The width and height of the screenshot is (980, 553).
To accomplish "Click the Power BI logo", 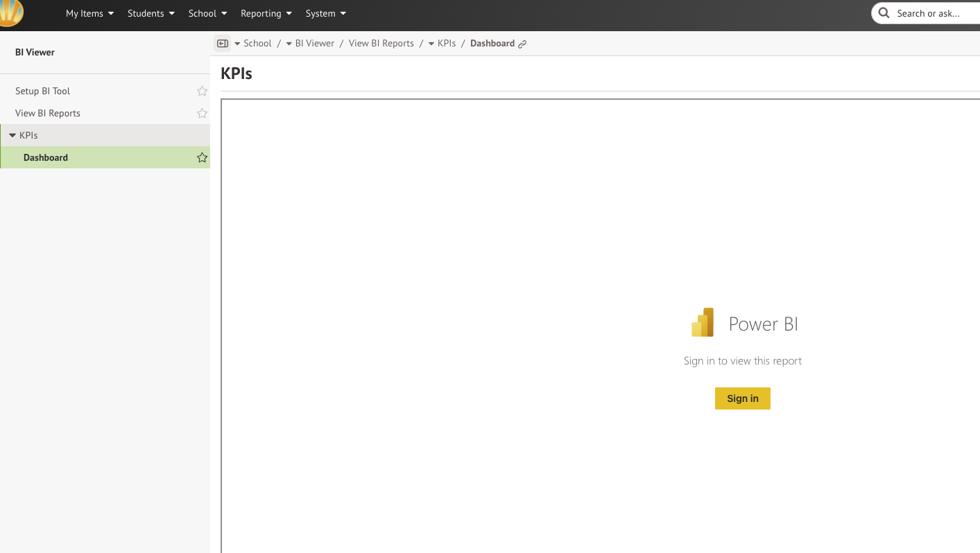I will coord(703,323).
